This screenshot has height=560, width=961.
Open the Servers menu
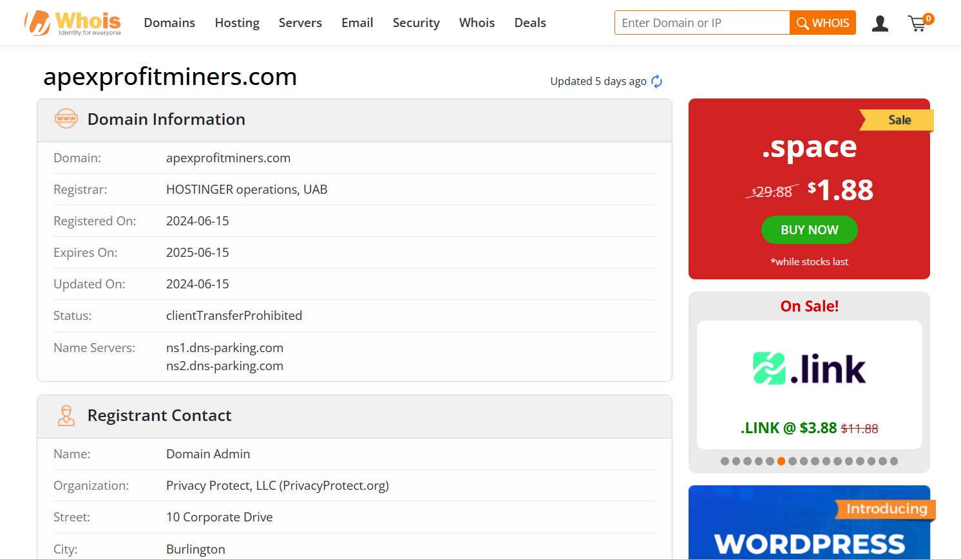coord(300,23)
